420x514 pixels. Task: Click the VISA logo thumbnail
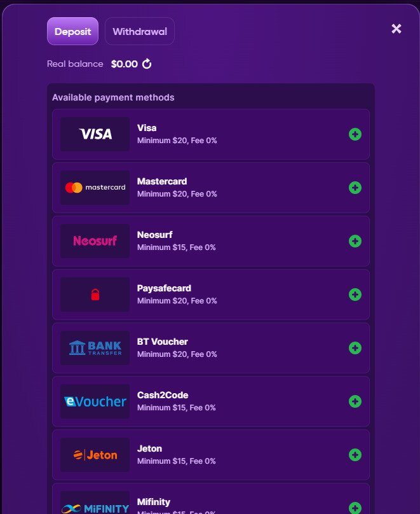click(95, 134)
